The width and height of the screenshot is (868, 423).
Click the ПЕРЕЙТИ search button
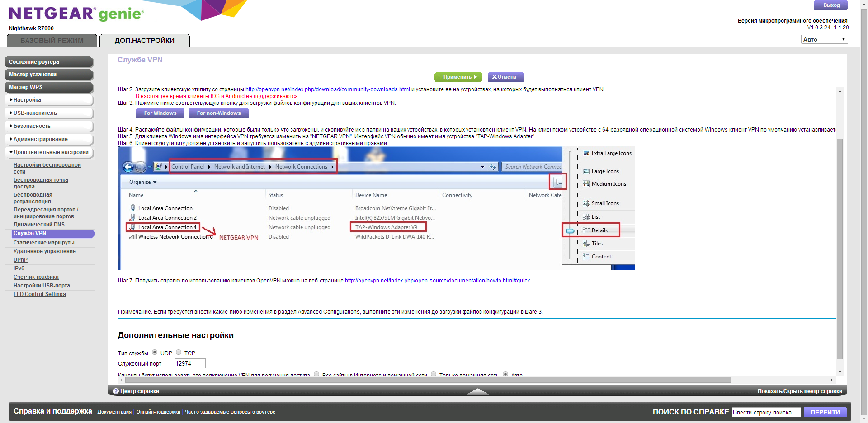click(825, 412)
